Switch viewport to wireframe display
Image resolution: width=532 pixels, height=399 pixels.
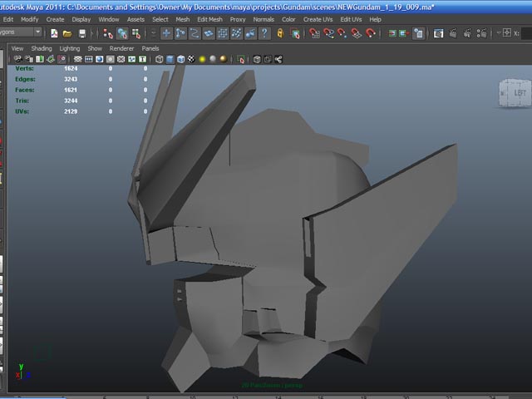[159, 59]
